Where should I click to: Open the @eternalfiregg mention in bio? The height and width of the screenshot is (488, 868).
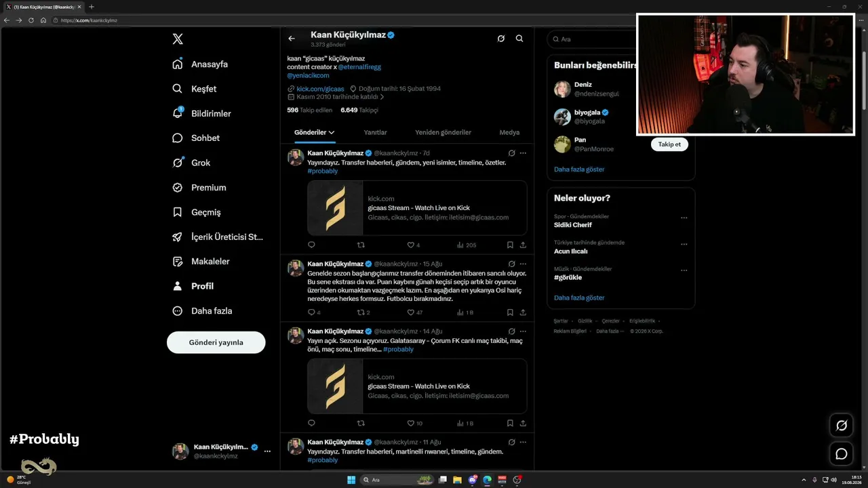[359, 67]
